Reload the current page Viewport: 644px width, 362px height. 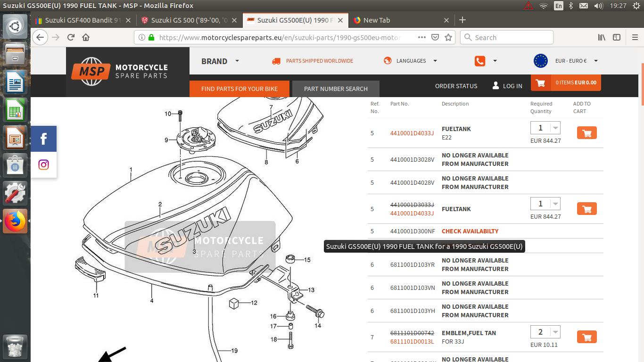71,37
